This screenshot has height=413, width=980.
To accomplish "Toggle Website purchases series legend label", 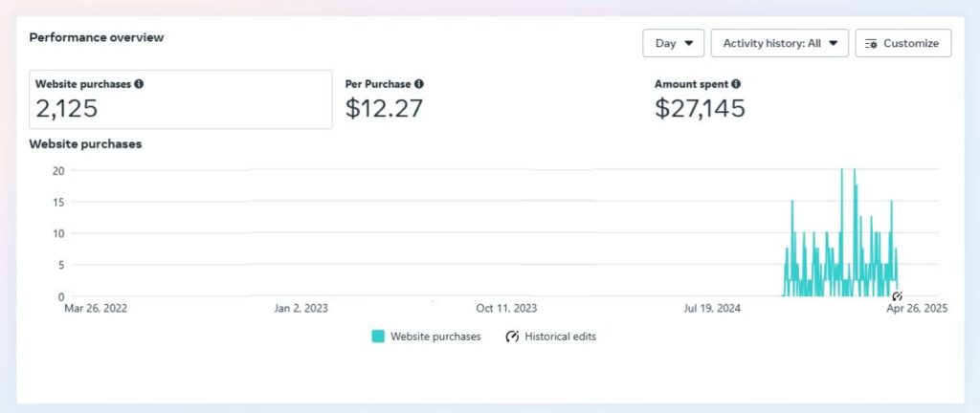I will click(435, 337).
